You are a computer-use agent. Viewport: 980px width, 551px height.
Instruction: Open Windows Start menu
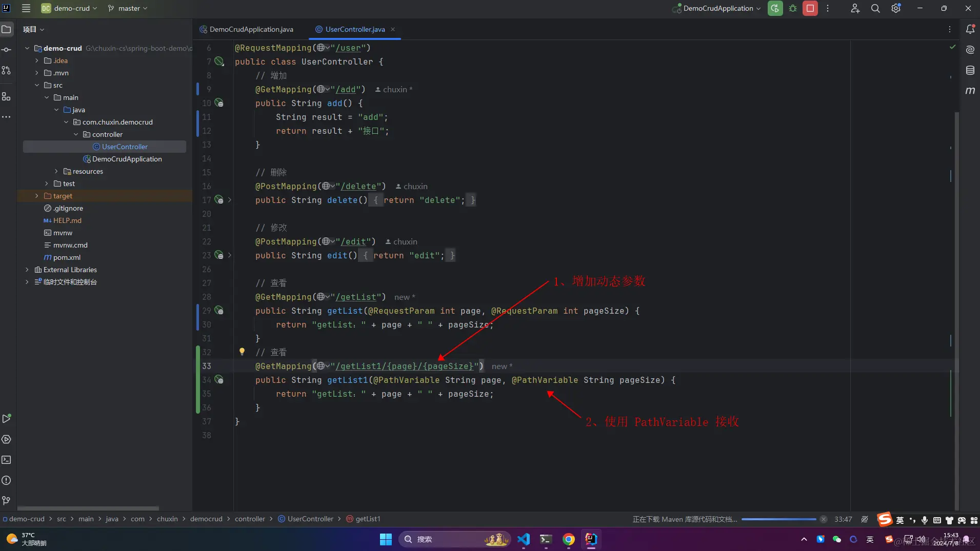point(386,539)
